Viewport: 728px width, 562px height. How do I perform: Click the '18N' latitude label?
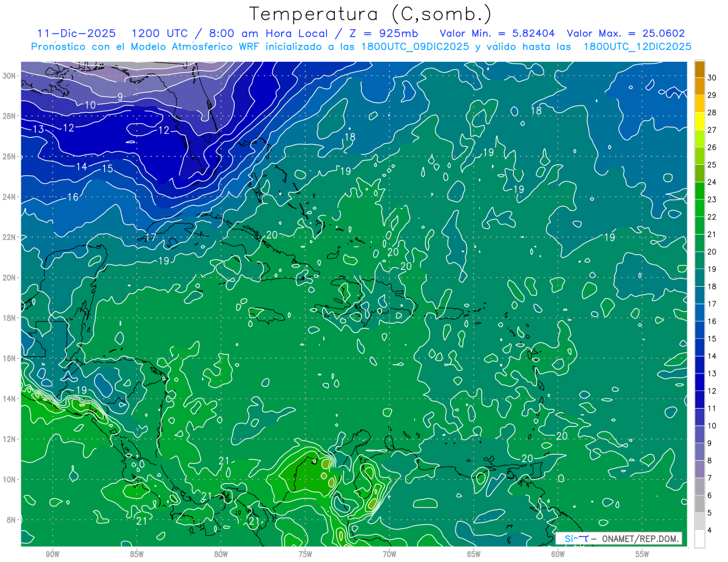pyautogui.click(x=10, y=318)
